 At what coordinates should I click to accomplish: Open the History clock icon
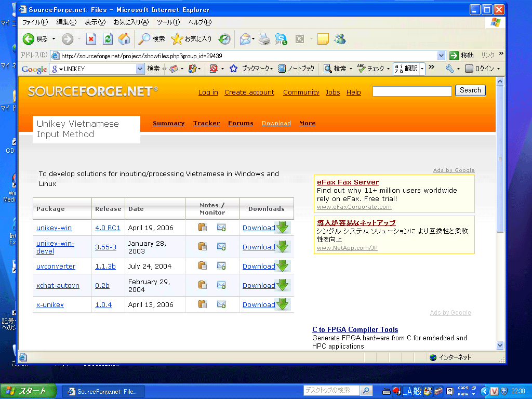tap(224, 39)
